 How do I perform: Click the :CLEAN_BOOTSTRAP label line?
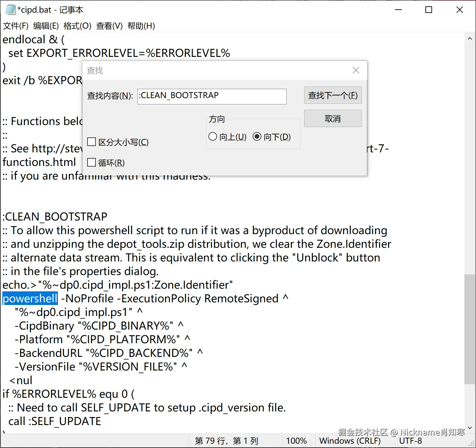point(55,217)
